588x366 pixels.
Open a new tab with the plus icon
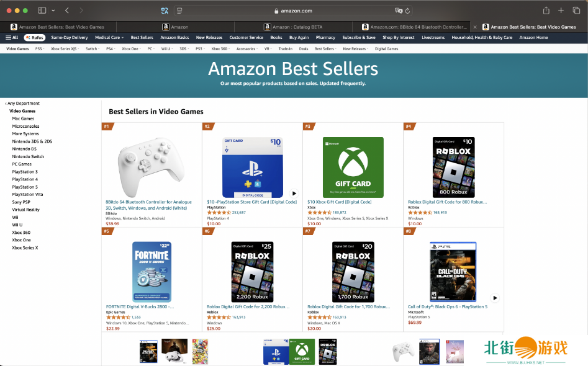tap(561, 11)
